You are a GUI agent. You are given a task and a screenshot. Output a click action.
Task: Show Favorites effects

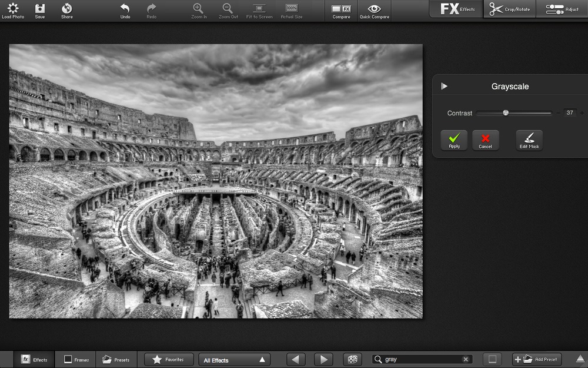click(169, 359)
